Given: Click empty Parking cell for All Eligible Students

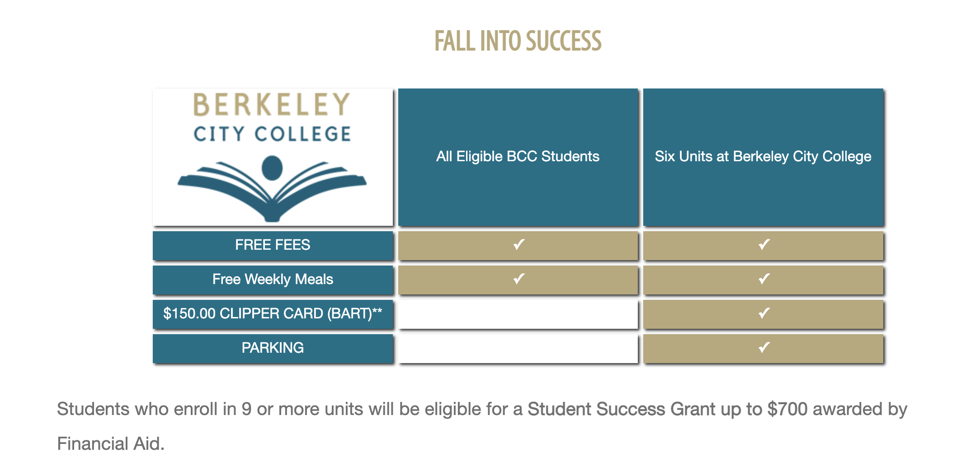Looking at the screenshot, I should 518,348.
